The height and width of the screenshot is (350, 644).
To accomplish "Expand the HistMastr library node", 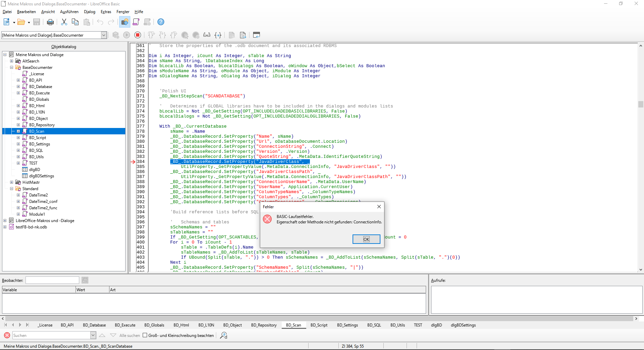I will coord(12,182).
